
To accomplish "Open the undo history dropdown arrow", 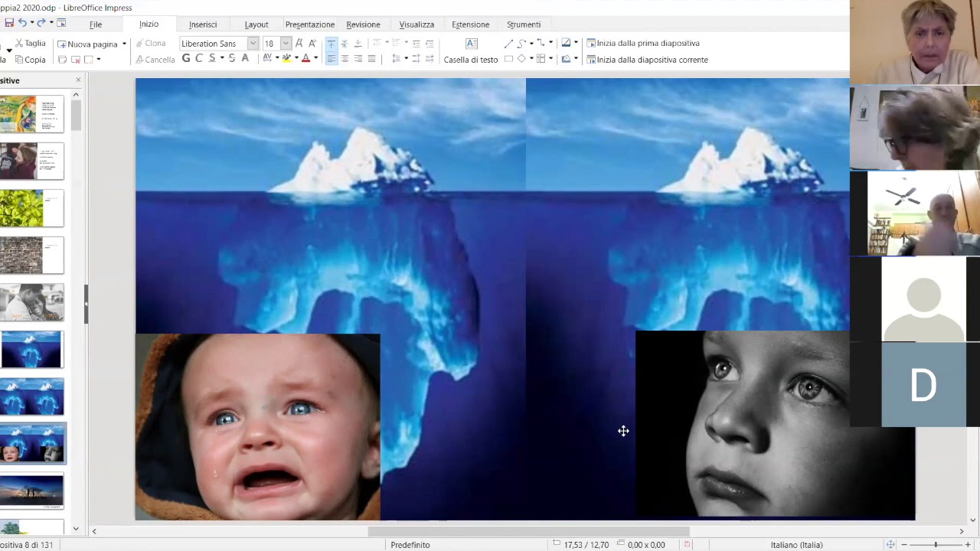I will pyautogui.click(x=31, y=24).
